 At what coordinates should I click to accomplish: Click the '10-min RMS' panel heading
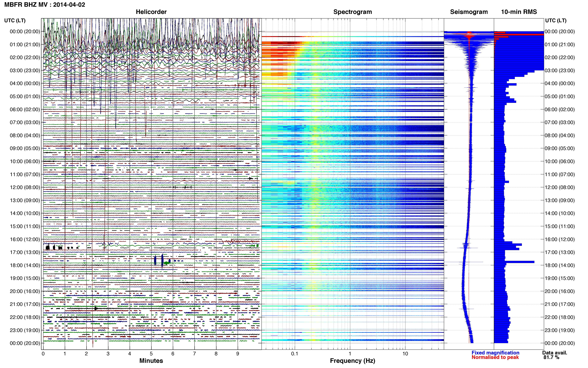[x=519, y=12]
